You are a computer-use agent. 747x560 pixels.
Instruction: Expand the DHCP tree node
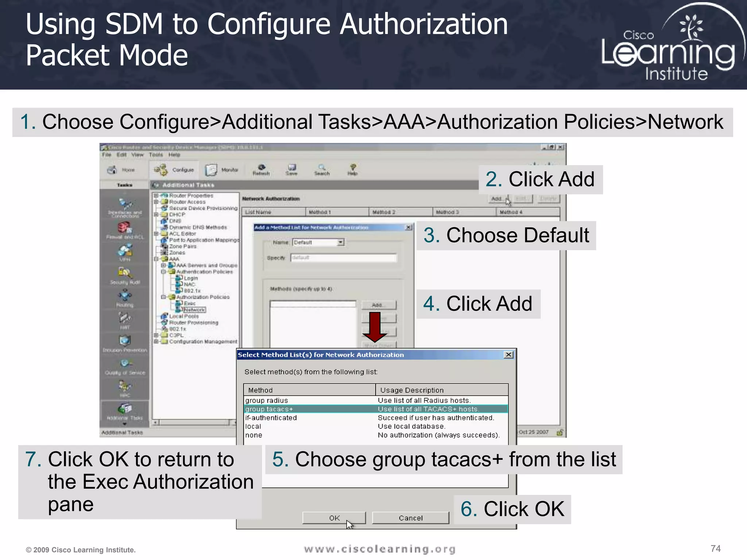(156, 214)
